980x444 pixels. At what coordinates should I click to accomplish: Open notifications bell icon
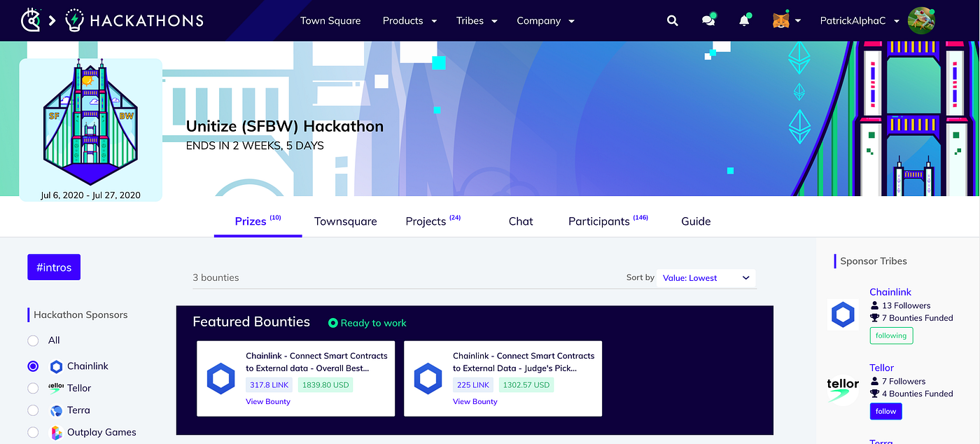[745, 20]
